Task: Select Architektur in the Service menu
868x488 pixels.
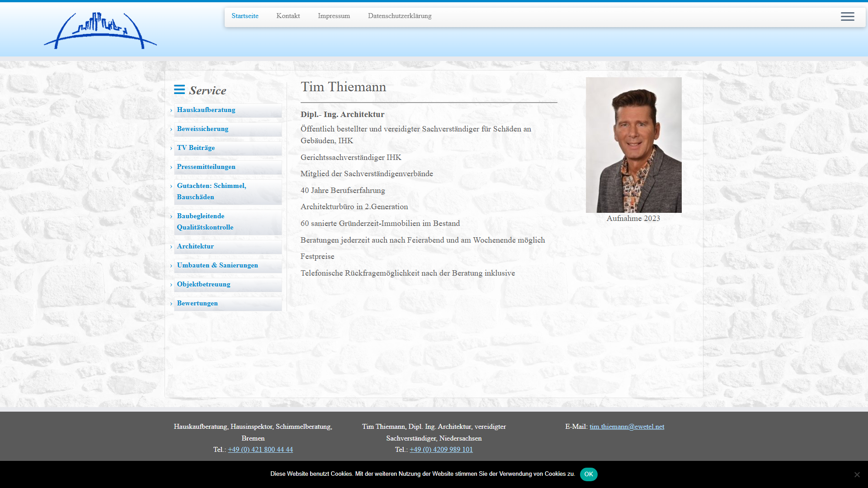Action: (x=228, y=247)
